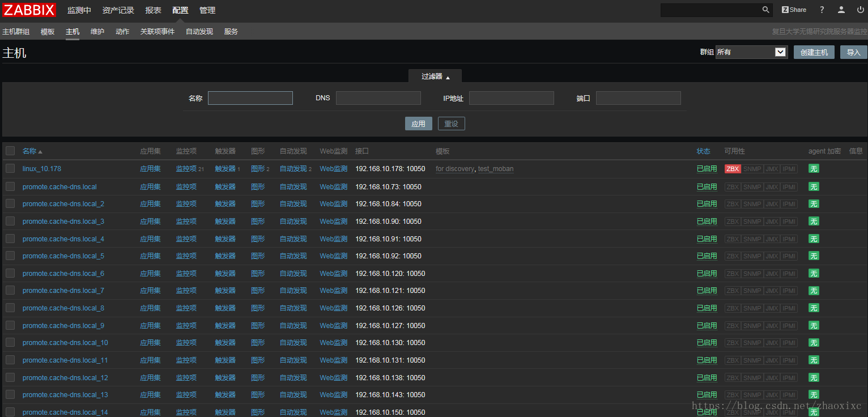Tick the checkbox for promote.cache-dns.local_4
Screen dimensions: 868x417
10,239
